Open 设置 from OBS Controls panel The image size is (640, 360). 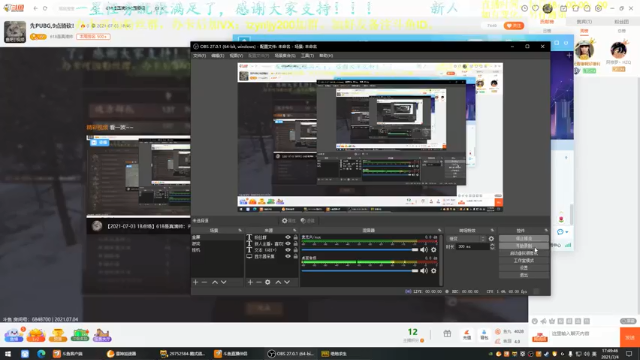[x=524, y=268]
